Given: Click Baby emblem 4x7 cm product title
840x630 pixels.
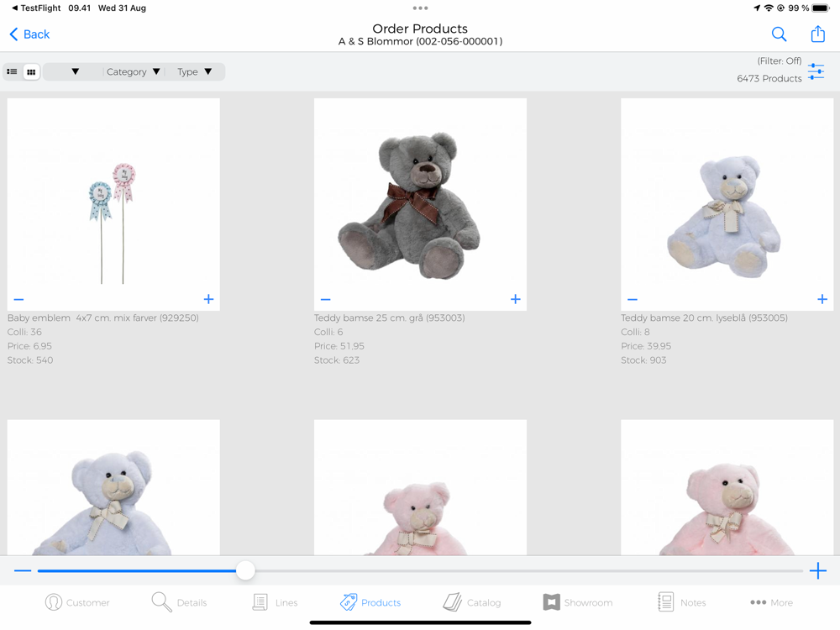Looking at the screenshot, I should point(102,318).
